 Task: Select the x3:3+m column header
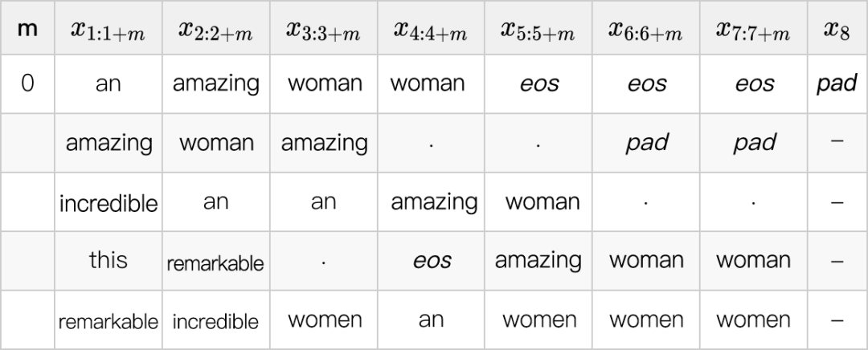click(323, 31)
